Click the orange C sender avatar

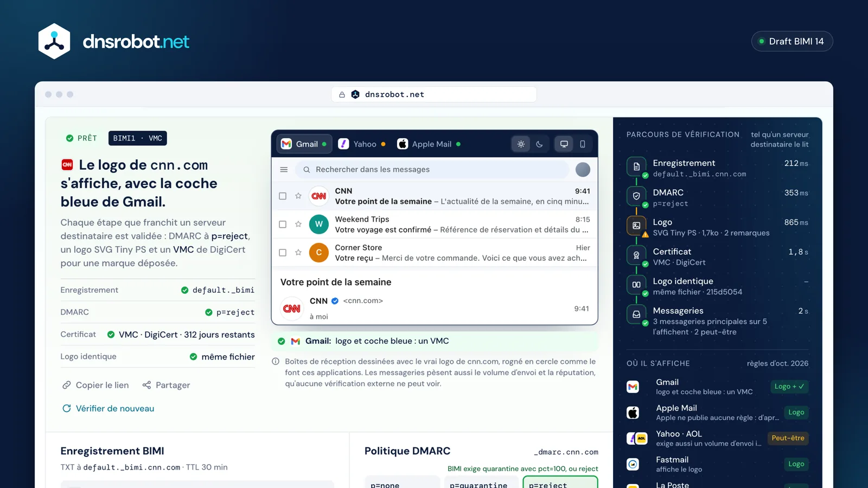[x=319, y=252]
